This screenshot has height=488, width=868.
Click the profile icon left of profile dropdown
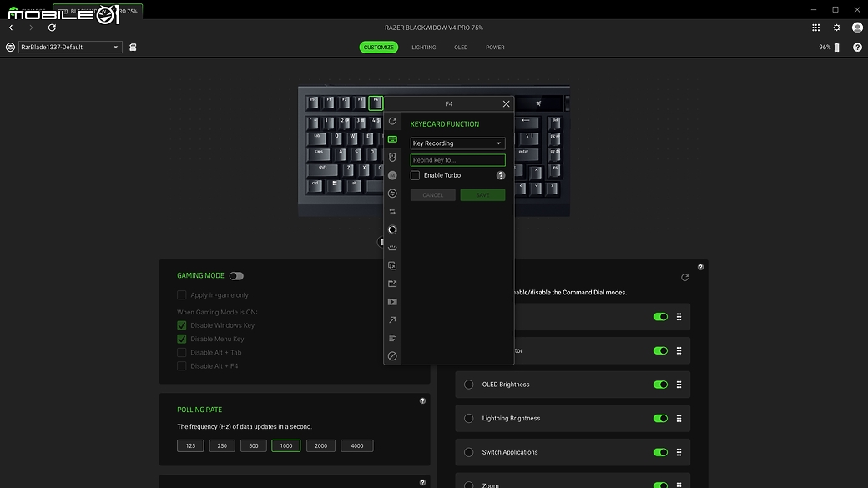[x=10, y=47]
